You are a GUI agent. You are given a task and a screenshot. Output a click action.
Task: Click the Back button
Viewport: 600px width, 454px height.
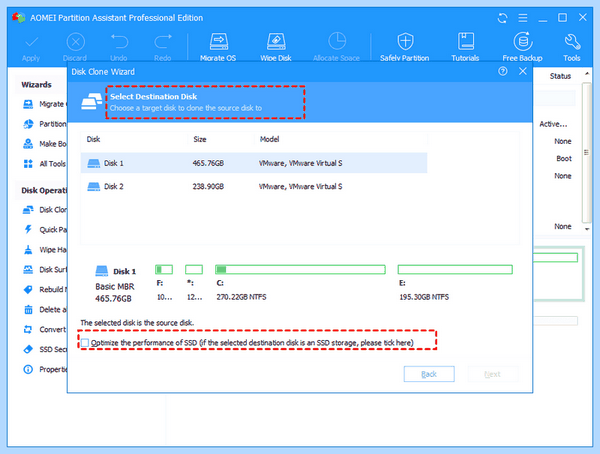click(429, 374)
